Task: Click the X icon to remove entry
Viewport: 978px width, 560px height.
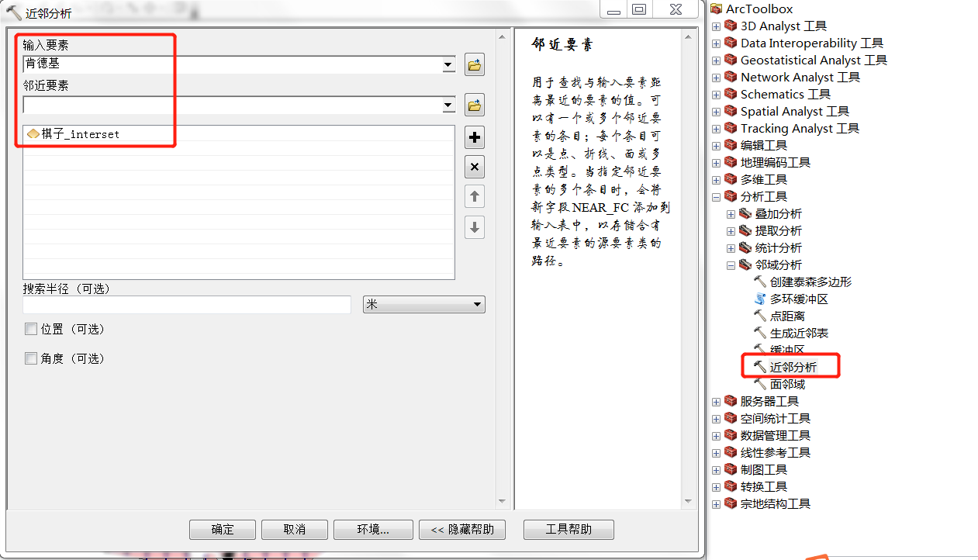Action: pyautogui.click(x=475, y=167)
